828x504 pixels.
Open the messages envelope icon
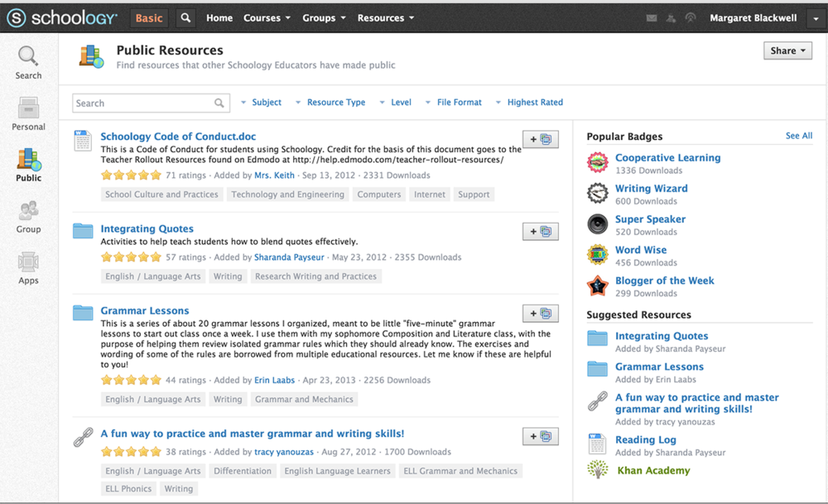652,18
